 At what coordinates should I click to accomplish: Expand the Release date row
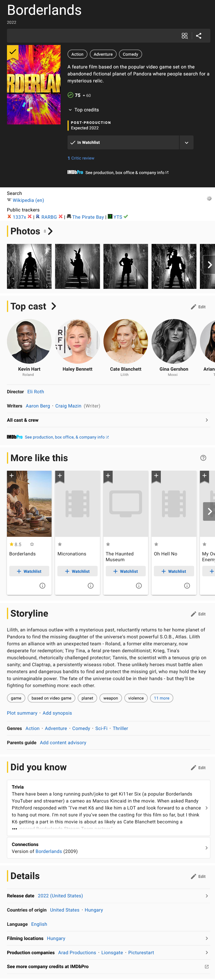109,896
